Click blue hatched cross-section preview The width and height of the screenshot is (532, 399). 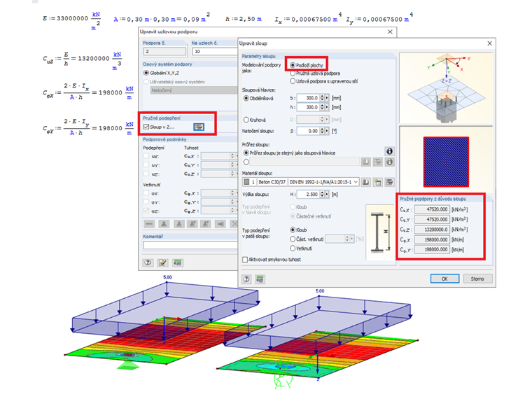click(446, 162)
